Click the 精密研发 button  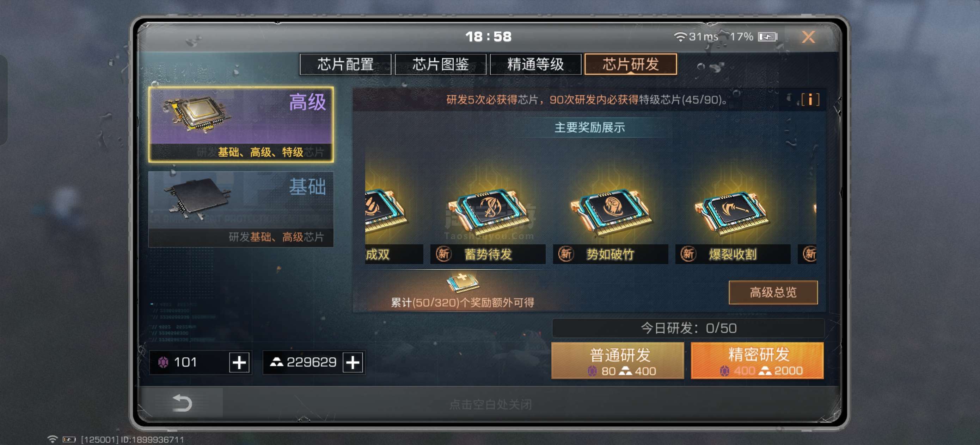click(757, 361)
